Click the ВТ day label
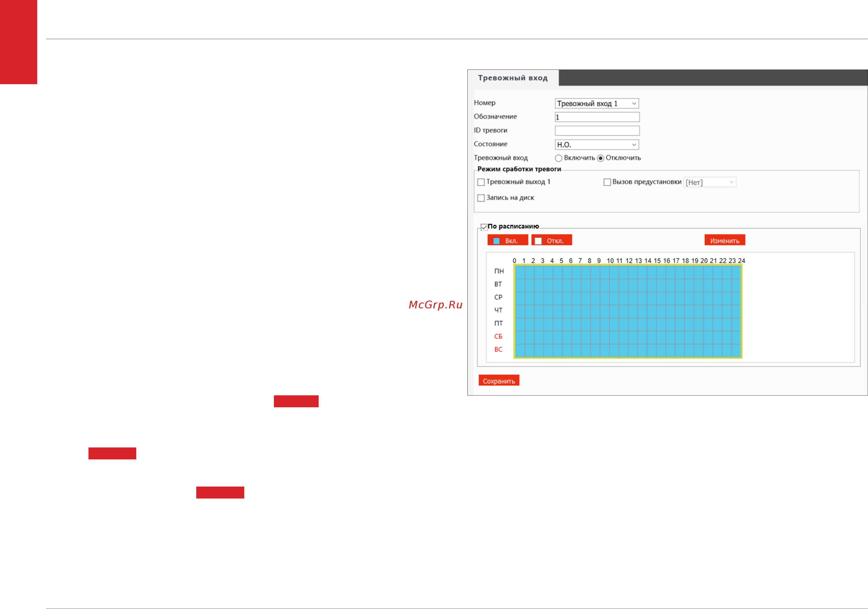Viewport: 868px width, 609px height. (498, 284)
